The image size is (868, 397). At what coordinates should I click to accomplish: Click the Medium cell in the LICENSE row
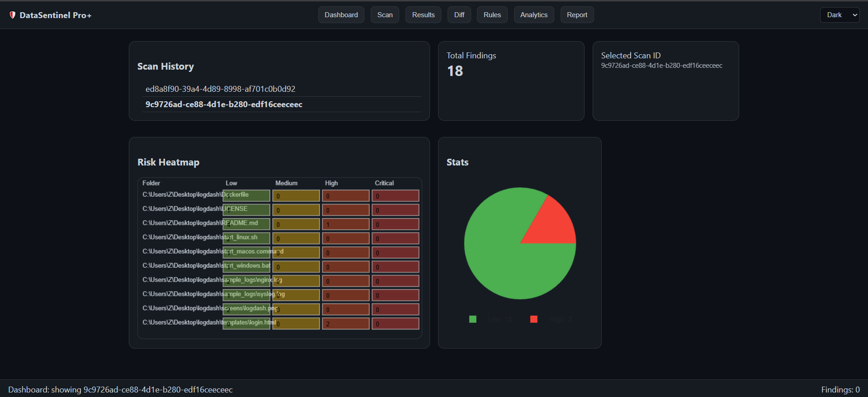pos(296,210)
